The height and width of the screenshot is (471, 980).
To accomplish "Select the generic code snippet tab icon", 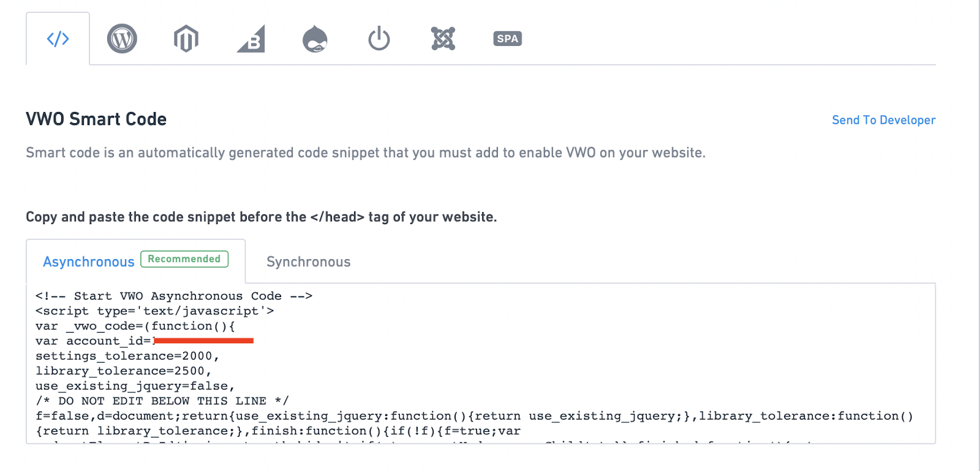I will pos(58,39).
